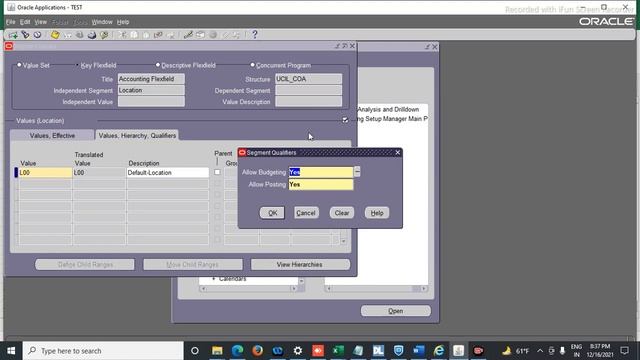Click the Copy toolbar icon
640x360 pixels.
pos(134,35)
